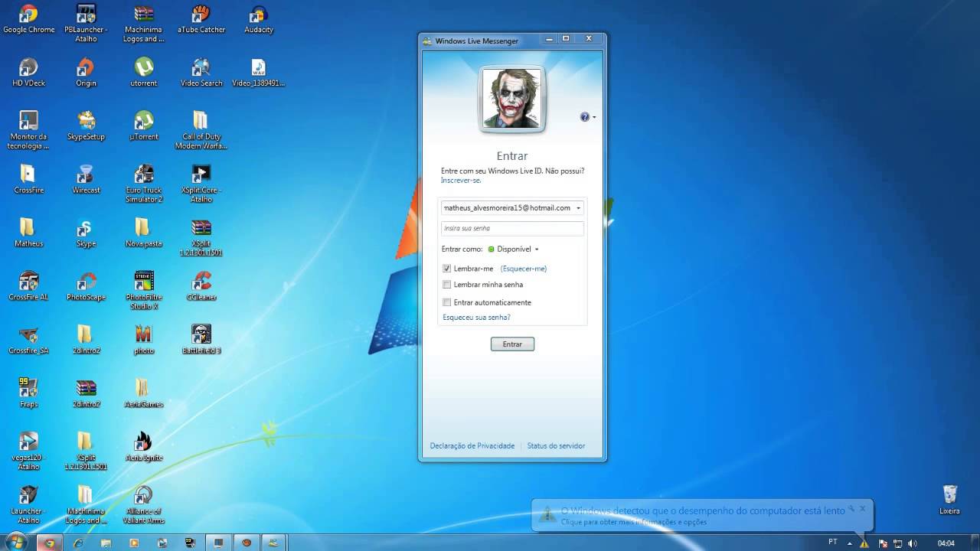Dismiss the performance notification with its X
The image size is (980, 551).
(x=862, y=508)
